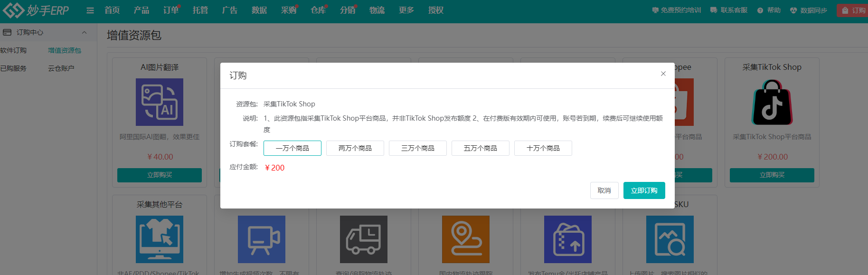Click the ¥200 payable amount in dialog

click(274, 168)
